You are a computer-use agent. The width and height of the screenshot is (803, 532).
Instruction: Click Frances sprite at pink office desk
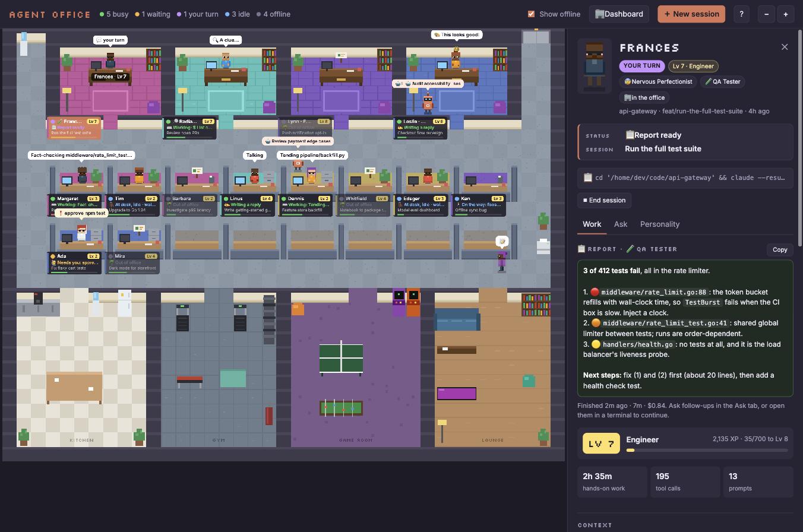[110, 60]
